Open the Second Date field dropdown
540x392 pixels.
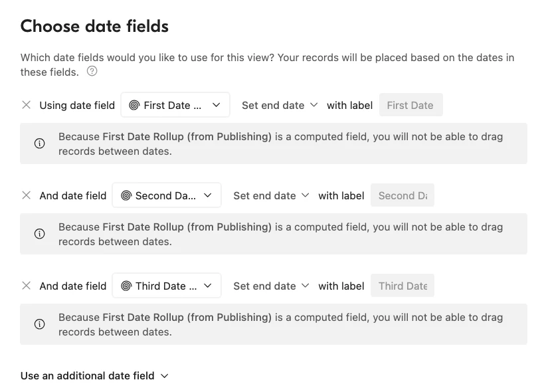click(167, 195)
